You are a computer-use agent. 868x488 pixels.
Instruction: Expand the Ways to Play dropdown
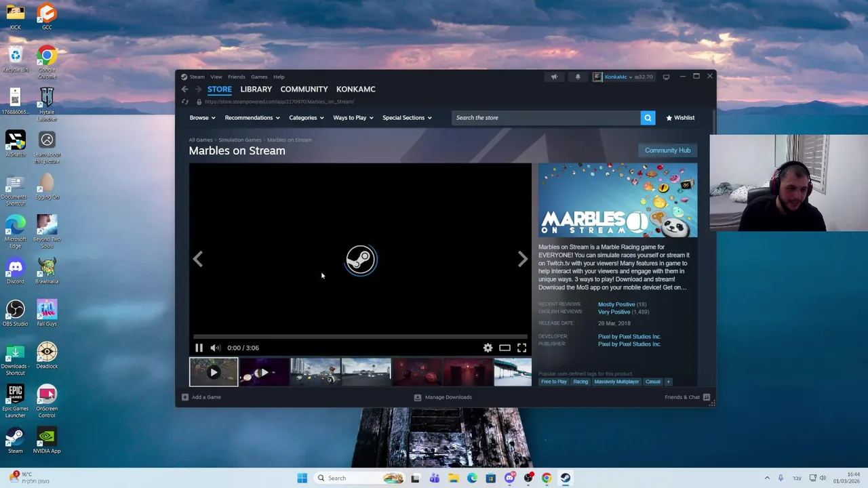coord(353,118)
